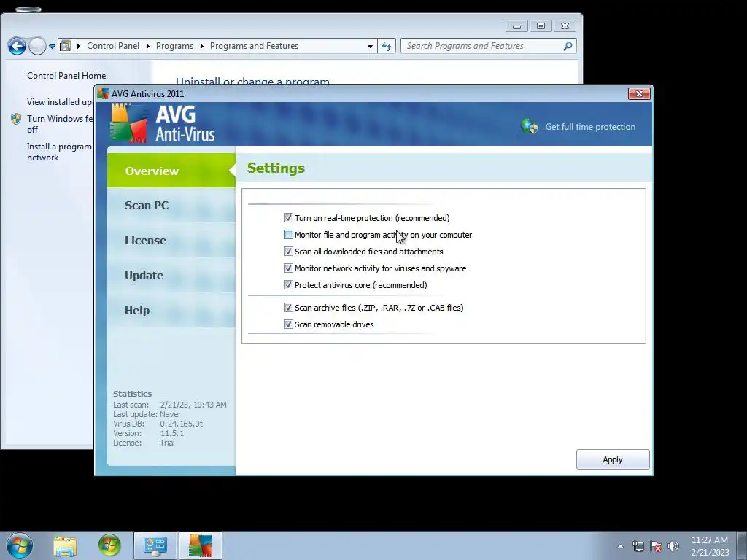Click the Apply button
The width and height of the screenshot is (747, 560).
pos(613,459)
